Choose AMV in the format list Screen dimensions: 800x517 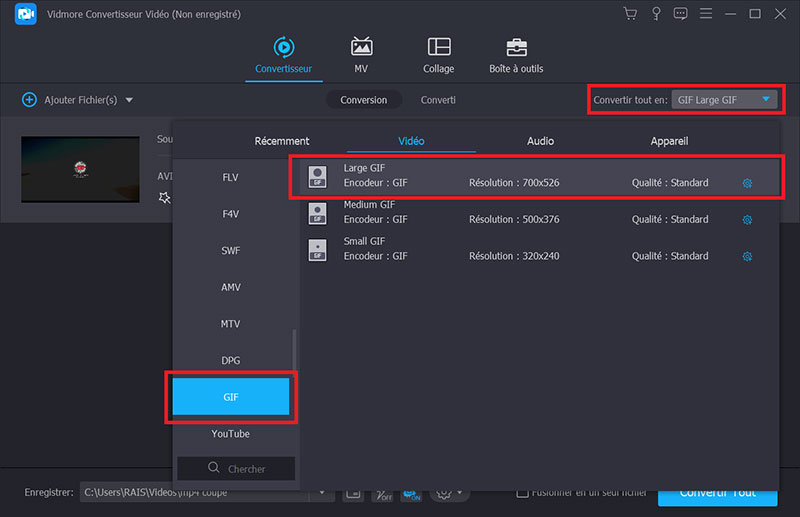[231, 287]
